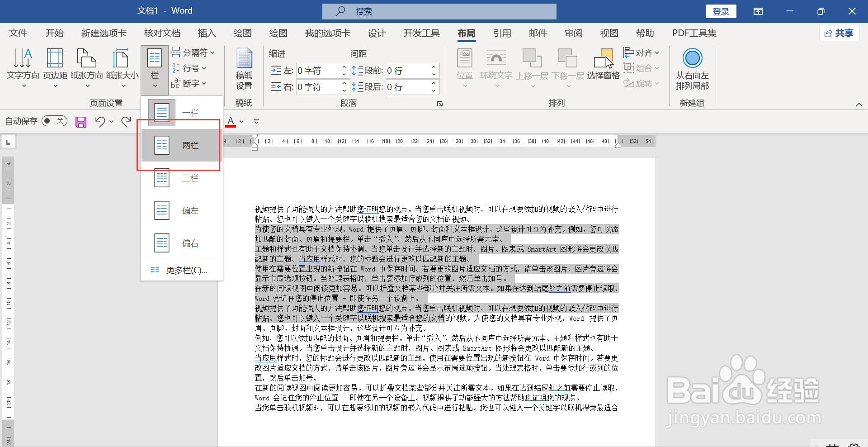Open 更多栏(C)... more columns dialog

coord(182,270)
